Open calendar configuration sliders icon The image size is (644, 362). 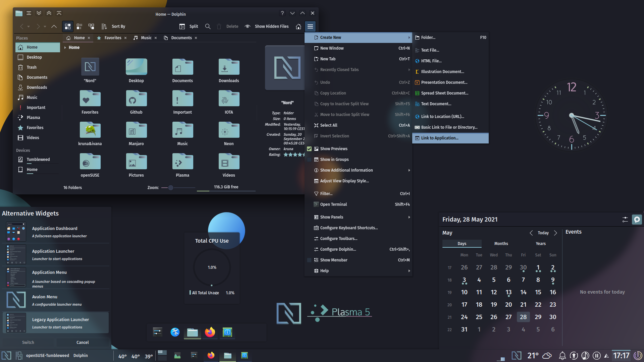click(625, 220)
